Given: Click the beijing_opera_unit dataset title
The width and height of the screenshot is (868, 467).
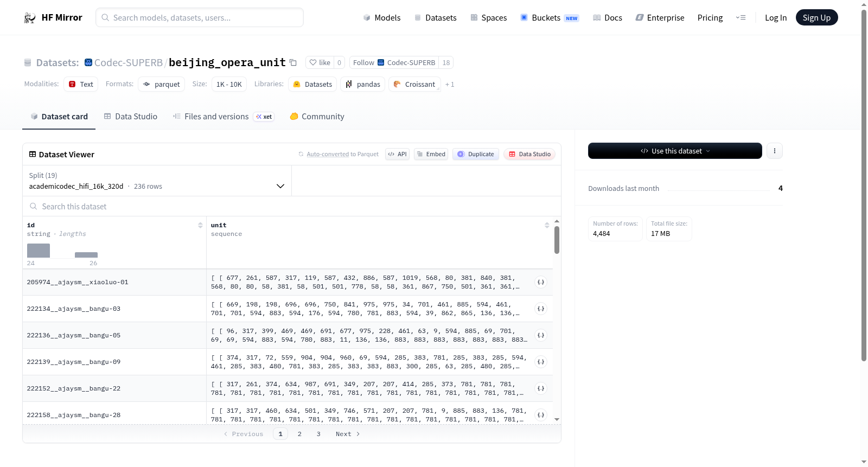Looking at the screenshot, I should (x=227, y=62).
